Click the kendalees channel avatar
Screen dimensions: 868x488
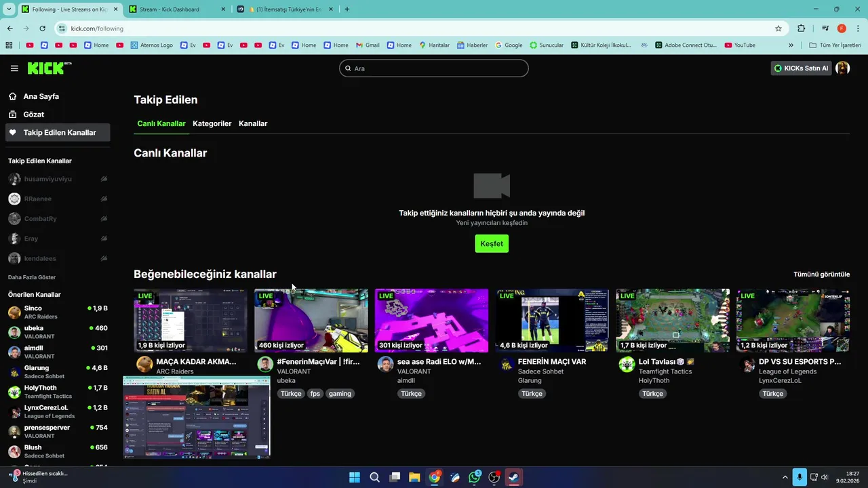[14, 258]
